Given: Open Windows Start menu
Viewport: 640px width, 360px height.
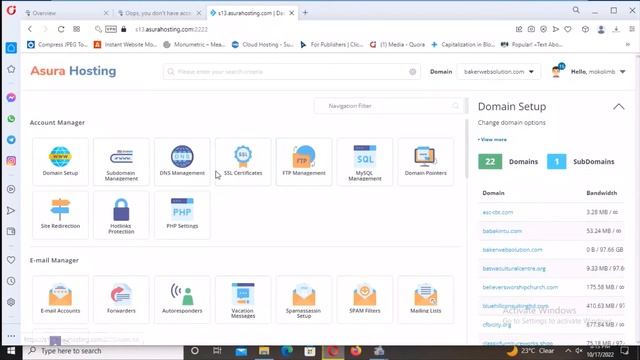Looking at the screenshot, I should (x=11, y=351).
